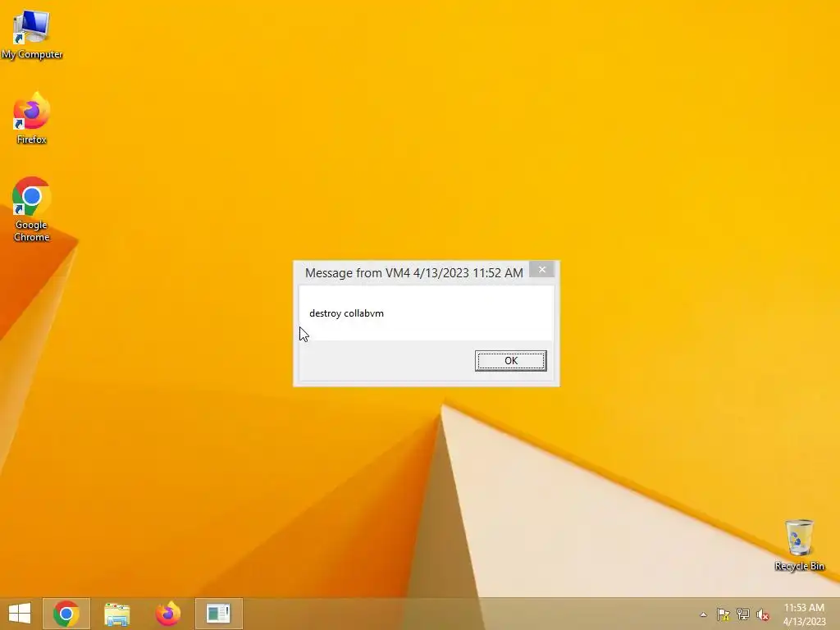Viewport: 840px width, 630px height.
Task: Select the Google Chrome desktop shortcut
Action: (x=32, y=209)
